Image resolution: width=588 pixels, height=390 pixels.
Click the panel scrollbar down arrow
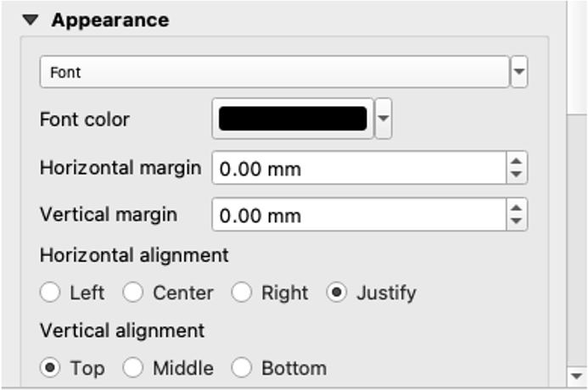click(577, 375)
